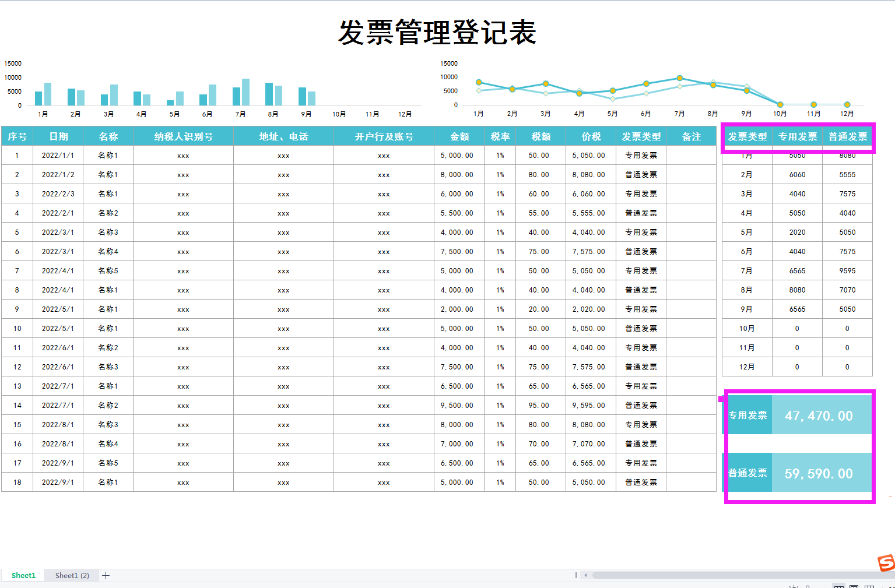Select 名称4 in row 6
This screenshot has height=588, width=895.
(108, 252)
